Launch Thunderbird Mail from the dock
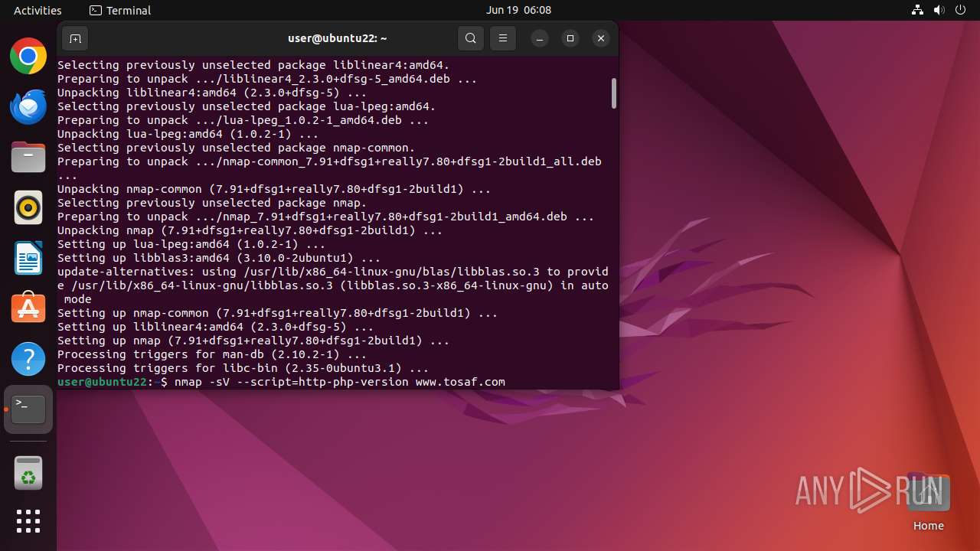This screenshot has width=980, height=551. (x=28, y=106)
